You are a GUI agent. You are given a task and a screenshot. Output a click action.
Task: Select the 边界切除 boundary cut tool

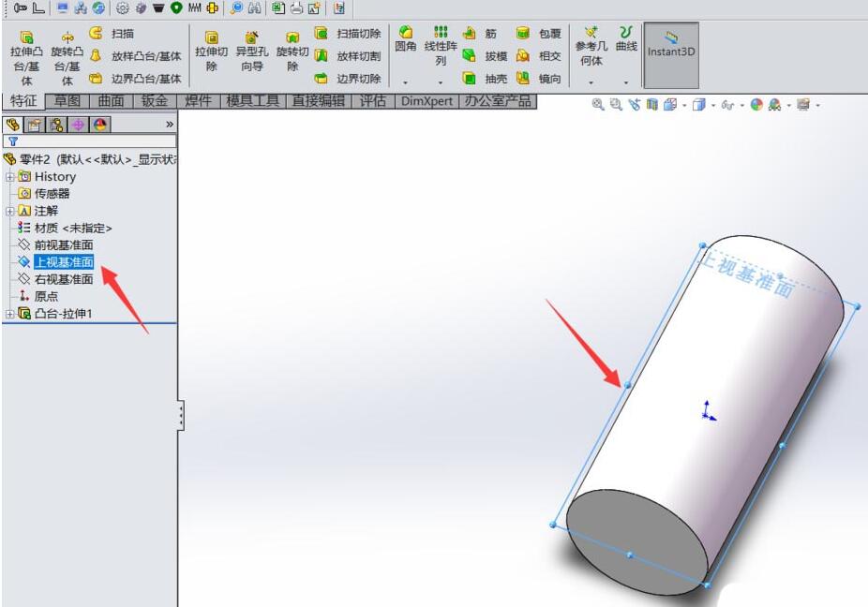click(348, 79)
